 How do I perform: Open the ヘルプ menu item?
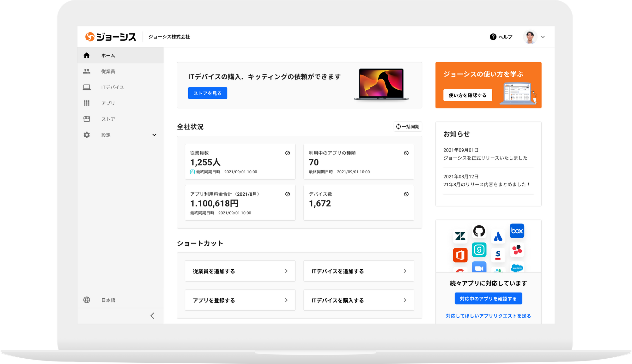[x=505, y=37]
